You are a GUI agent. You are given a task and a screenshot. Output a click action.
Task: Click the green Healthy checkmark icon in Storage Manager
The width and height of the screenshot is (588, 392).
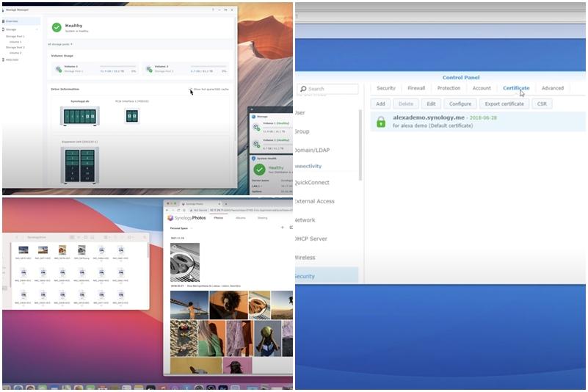(57, 27)
